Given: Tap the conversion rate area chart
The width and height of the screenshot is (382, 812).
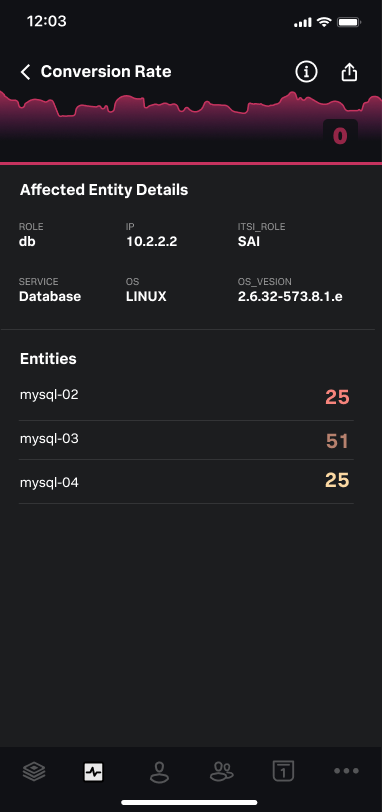Looking at the screenshot, I should [191, 127].
